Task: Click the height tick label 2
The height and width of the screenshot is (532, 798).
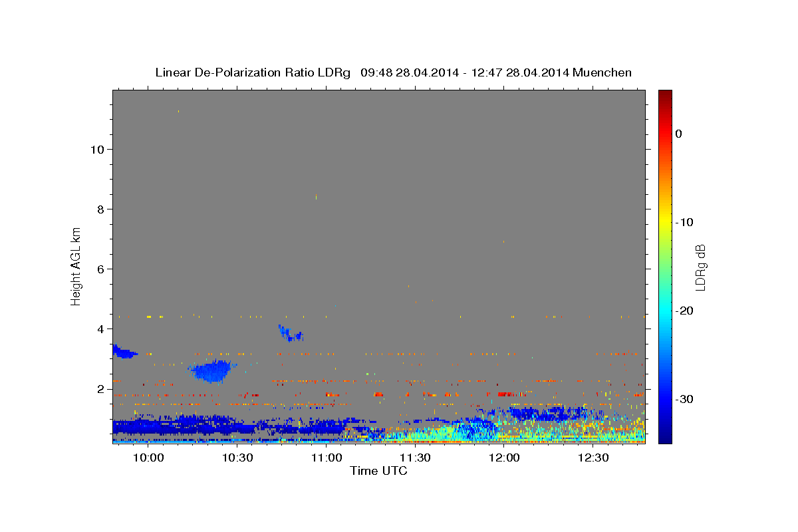Action: (100, 388)
